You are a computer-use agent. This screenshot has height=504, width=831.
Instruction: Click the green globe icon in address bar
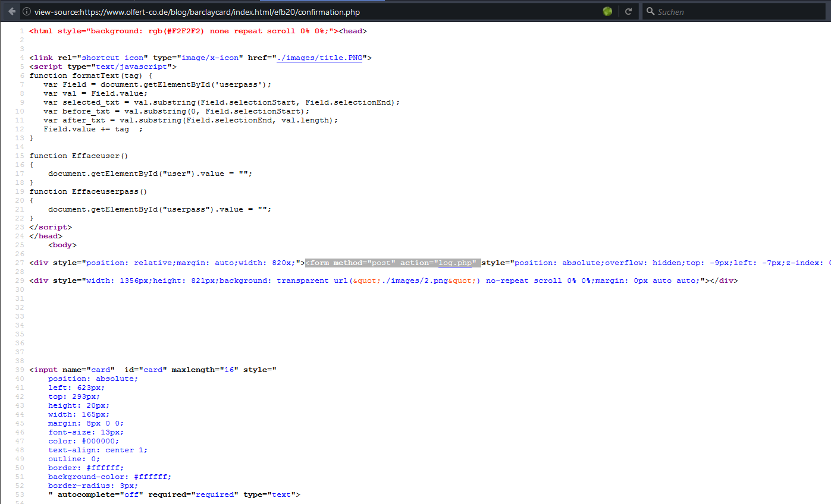click(607, 11)
